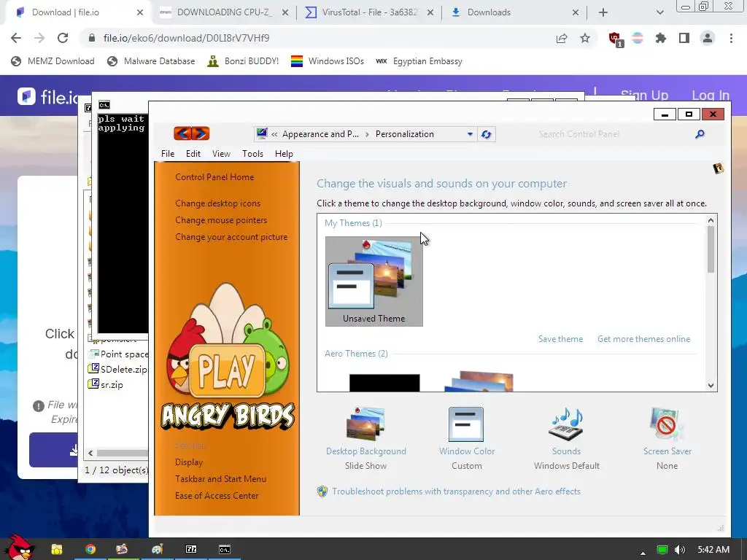This screenshot has height=560, width=747.
Task: Click the browser forward arrow
Action: pos(39,38)
